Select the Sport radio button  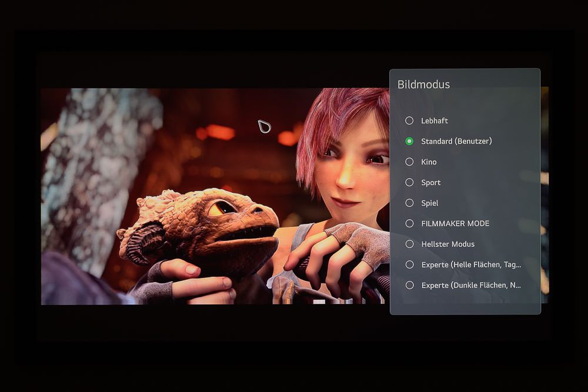[x=409, y=183]
